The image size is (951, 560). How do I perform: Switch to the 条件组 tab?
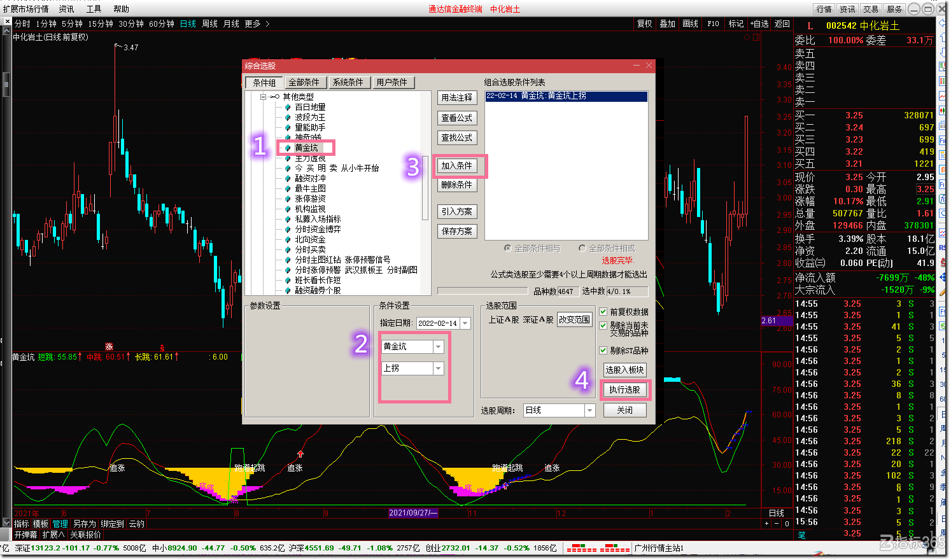pyautogui.click(x=264, y=83)
